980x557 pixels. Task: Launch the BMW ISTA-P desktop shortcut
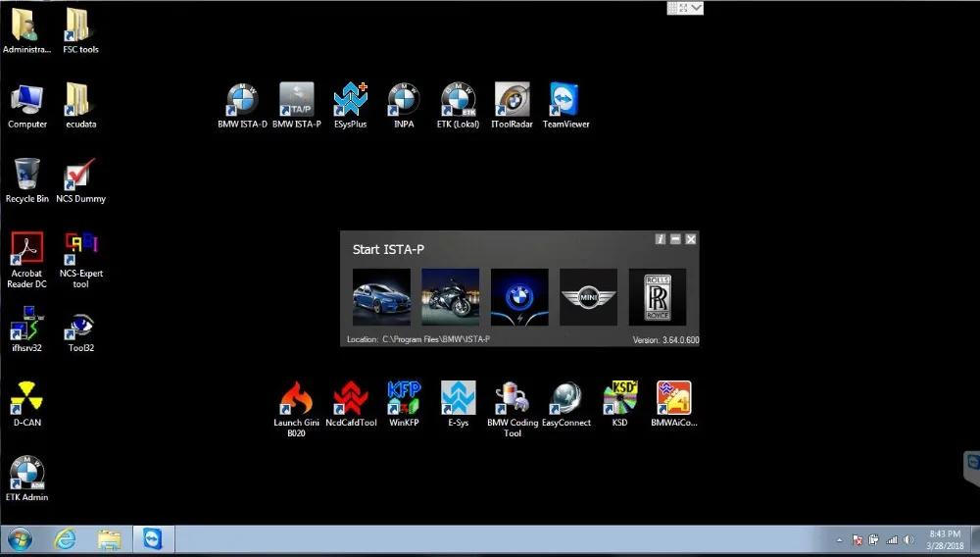coord(296,106)
